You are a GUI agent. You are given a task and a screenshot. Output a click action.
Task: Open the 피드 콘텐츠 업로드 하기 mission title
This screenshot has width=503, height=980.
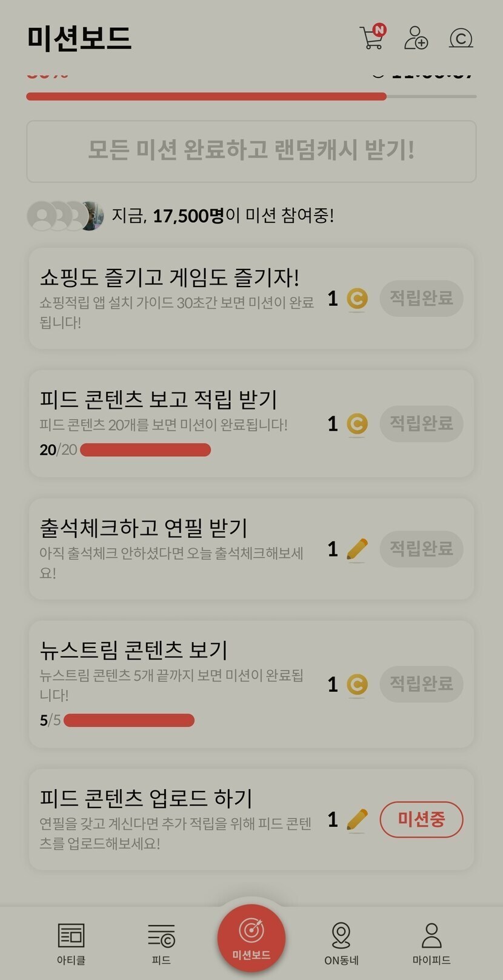[146, 798]
